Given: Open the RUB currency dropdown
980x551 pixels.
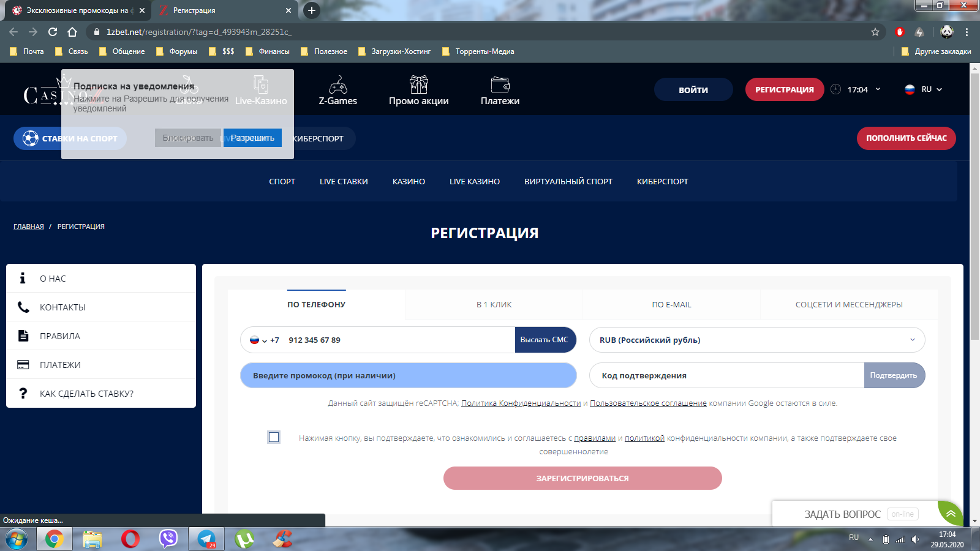Looking at the screenshot, I should (x=757, y=340).
